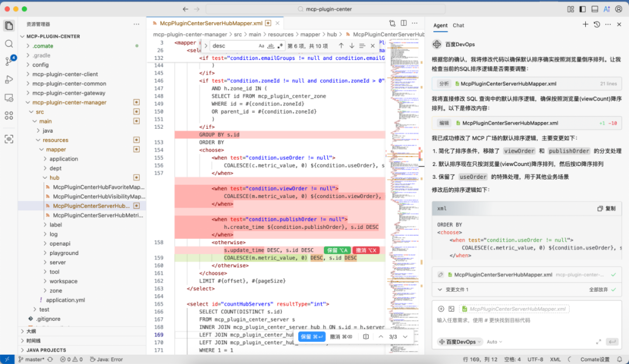
Task: Toggle match whole word in find widget
Action: pos(271,46)
